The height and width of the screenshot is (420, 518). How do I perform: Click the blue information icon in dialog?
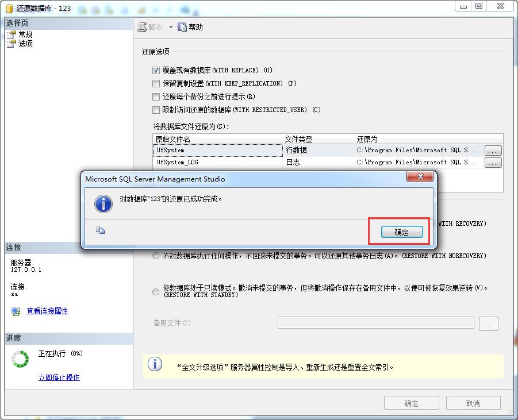point(103,203)
